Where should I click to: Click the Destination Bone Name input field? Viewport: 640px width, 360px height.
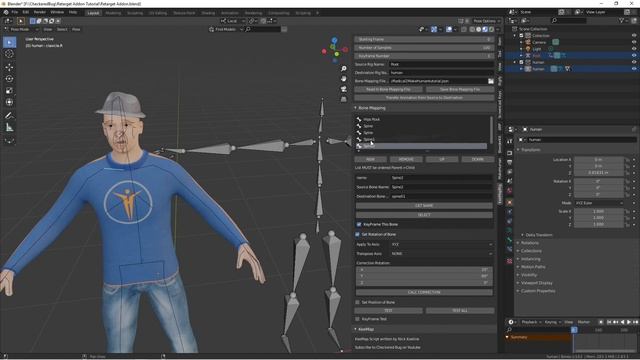(x=441, y=196)
